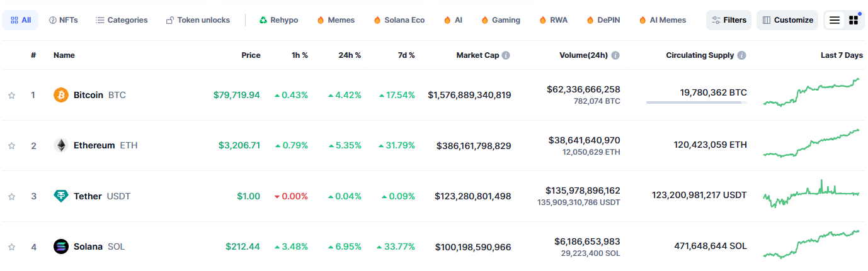
Task: Switch to grid view layout
Action: [854, 20]
